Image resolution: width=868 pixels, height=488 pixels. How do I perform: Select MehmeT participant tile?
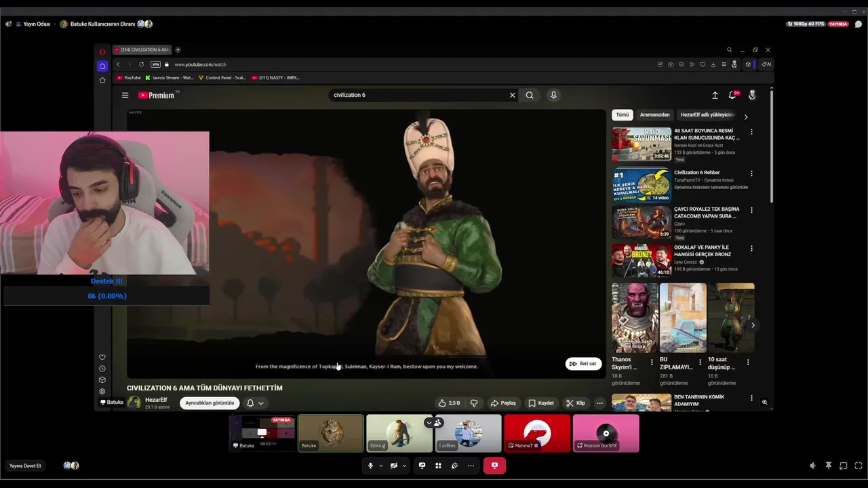[x=537, y=433]
